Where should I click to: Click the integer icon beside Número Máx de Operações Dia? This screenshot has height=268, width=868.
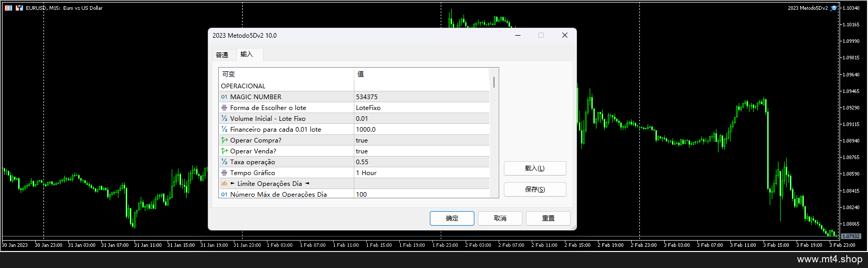click(x=224, y=194)
